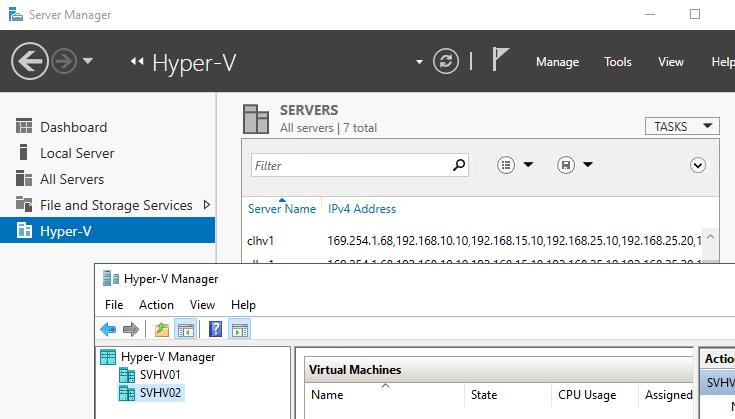735x419 pixels.
Task: Open the View menu in Server Manager
Action: pyautogui.click(x=671, y=62)
